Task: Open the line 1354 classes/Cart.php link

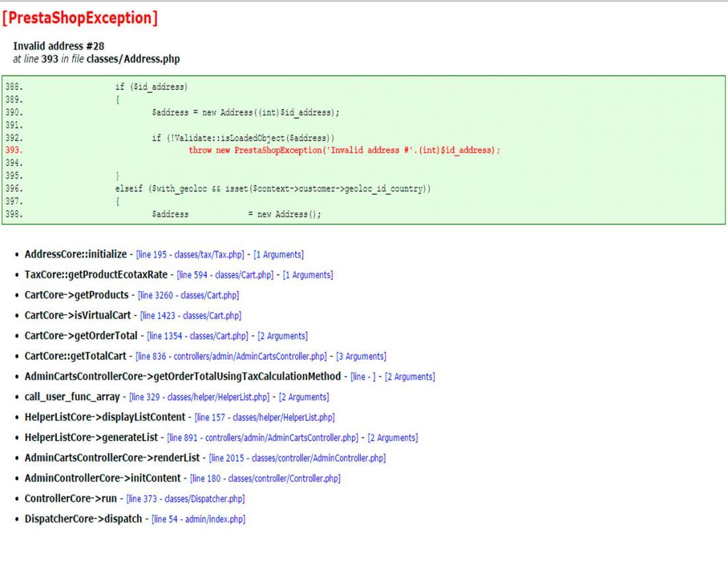Action: [198, 337]
